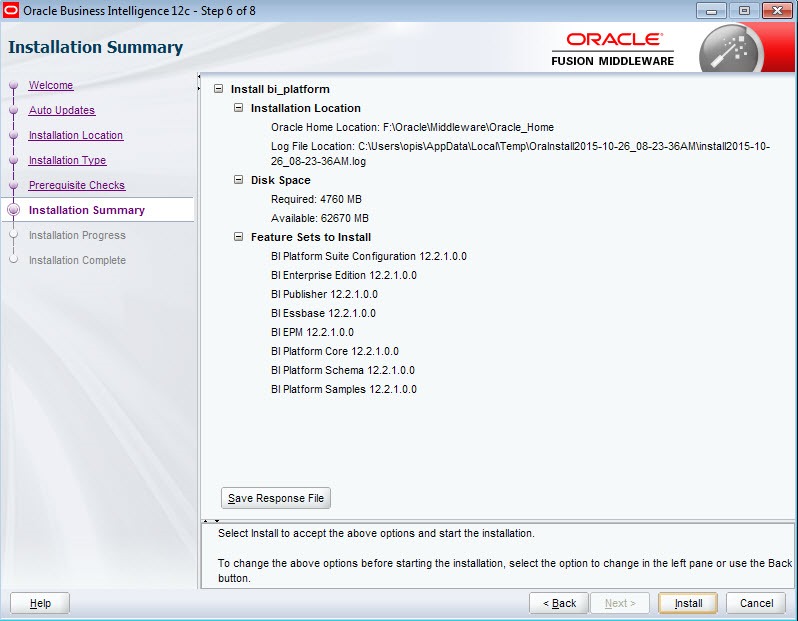Select BI Essbase 12.2.1.0.0 row
Image resolution: width=798 pixels, height=621 pixels.
pos(323,313)
